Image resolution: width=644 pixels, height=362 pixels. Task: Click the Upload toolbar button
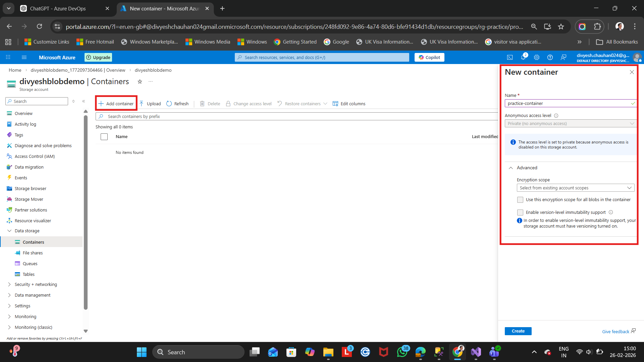point(150,104)
